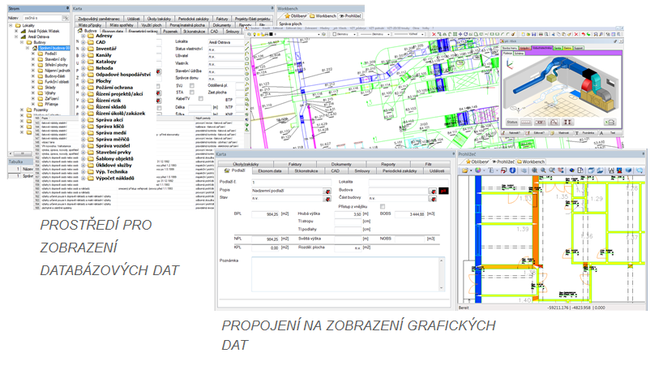Expand the CAD folder in module list
The height and width of the screenshot is (366, 650).
coord(83,42)
